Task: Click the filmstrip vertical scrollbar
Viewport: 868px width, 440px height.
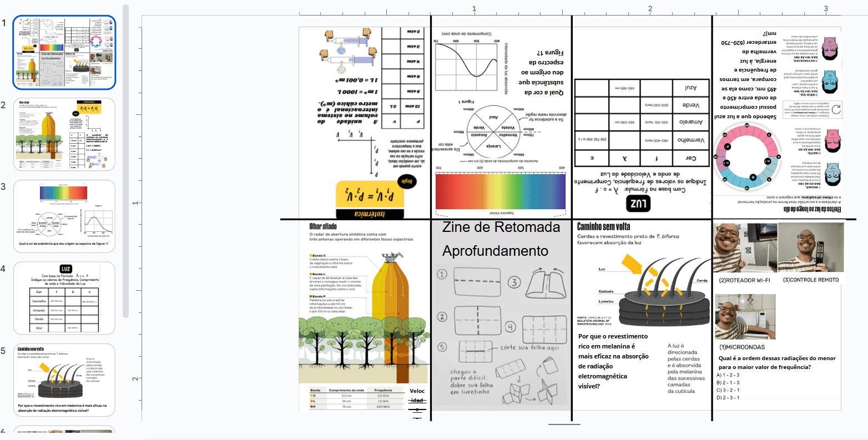Action: pos(126,161)
